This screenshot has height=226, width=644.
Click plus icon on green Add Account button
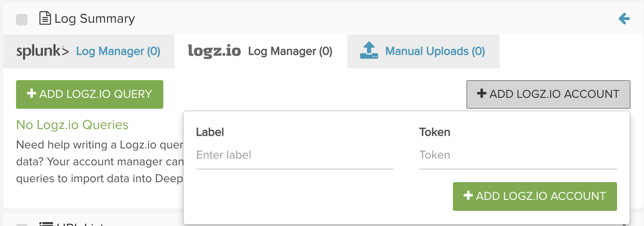[x=468, y=196]
